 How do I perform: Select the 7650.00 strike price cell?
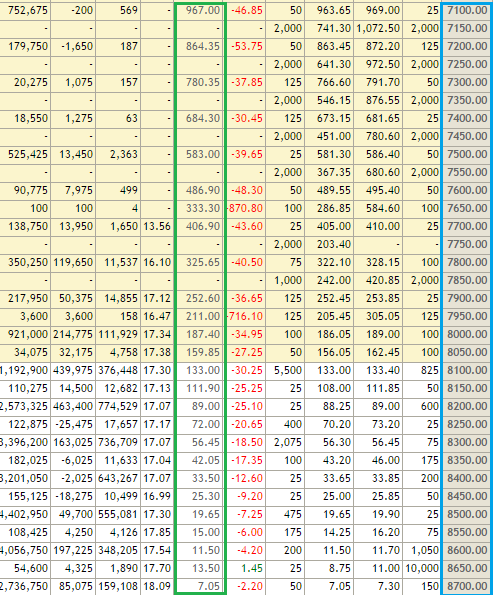point(467,209)
